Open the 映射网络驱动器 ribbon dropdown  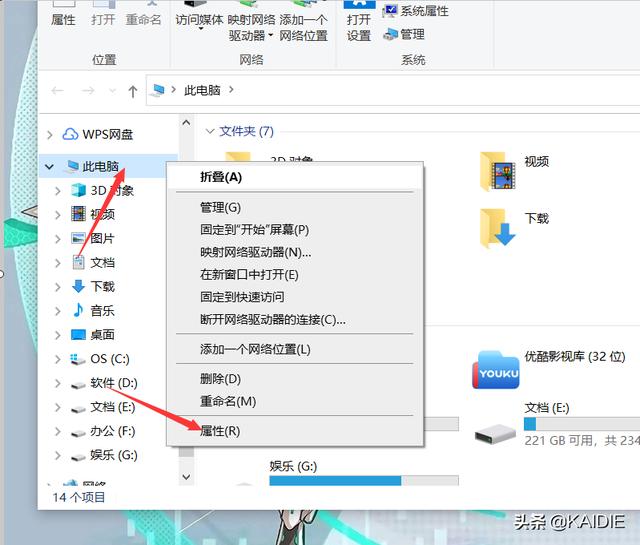coord(271,36)
